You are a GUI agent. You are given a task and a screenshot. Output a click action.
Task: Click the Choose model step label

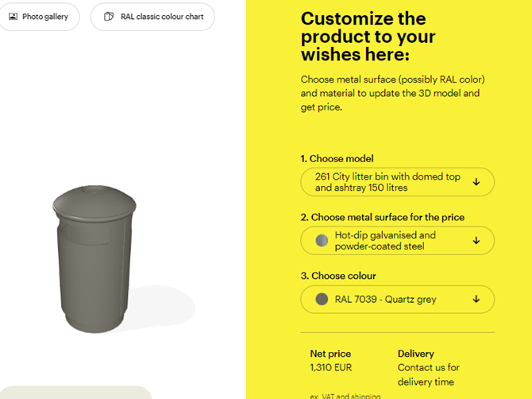click(337, 159)
